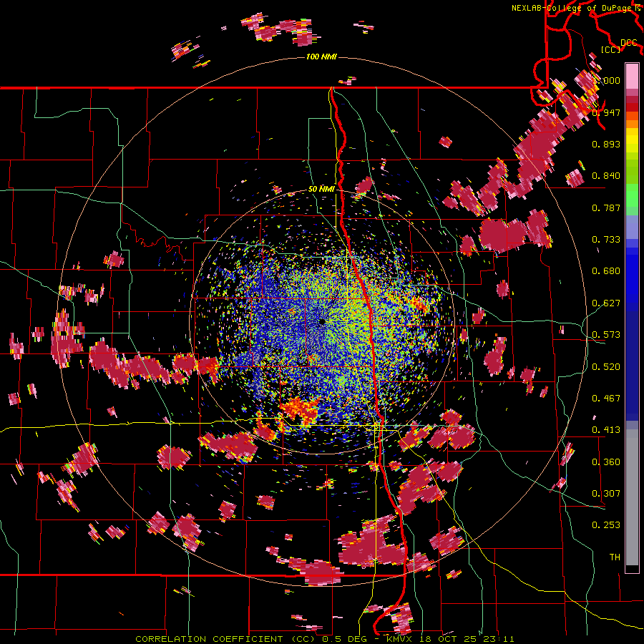This screenshot has height=644, width=644.
Task: Click the 100 NMI range ring label
Action: pyautogui.click(x=321, y=57)
